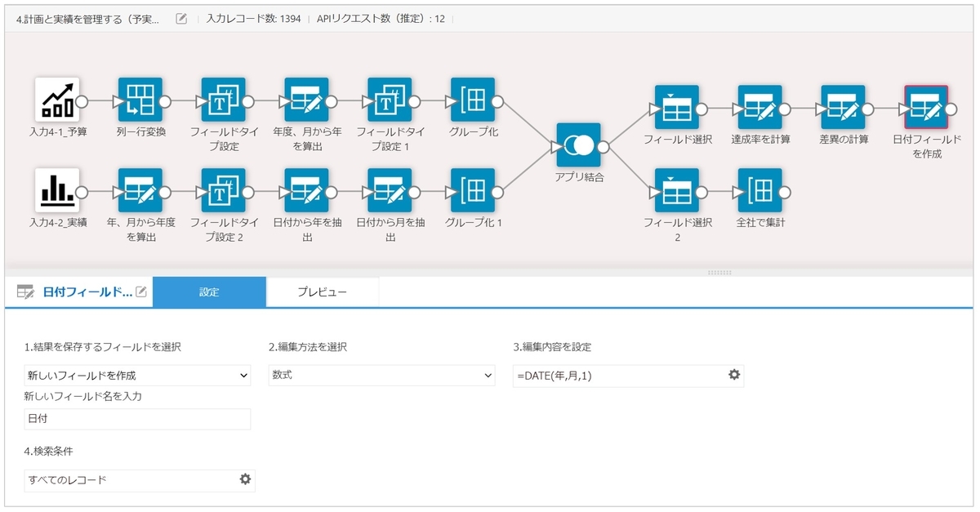Edit the flow title with pencil icon
The width and height of the screenshot is (980, 512).
pos(181,18)
